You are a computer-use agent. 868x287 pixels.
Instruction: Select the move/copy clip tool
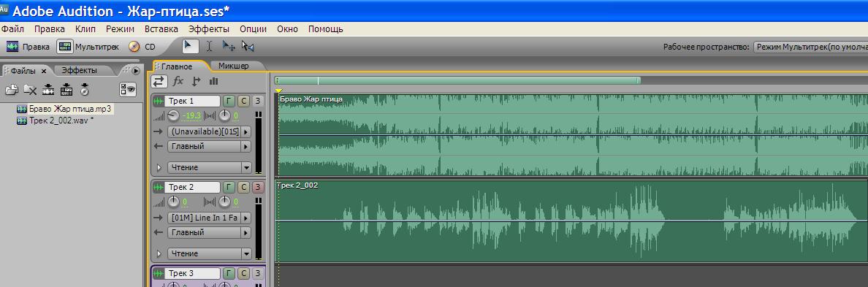point(229,47)
